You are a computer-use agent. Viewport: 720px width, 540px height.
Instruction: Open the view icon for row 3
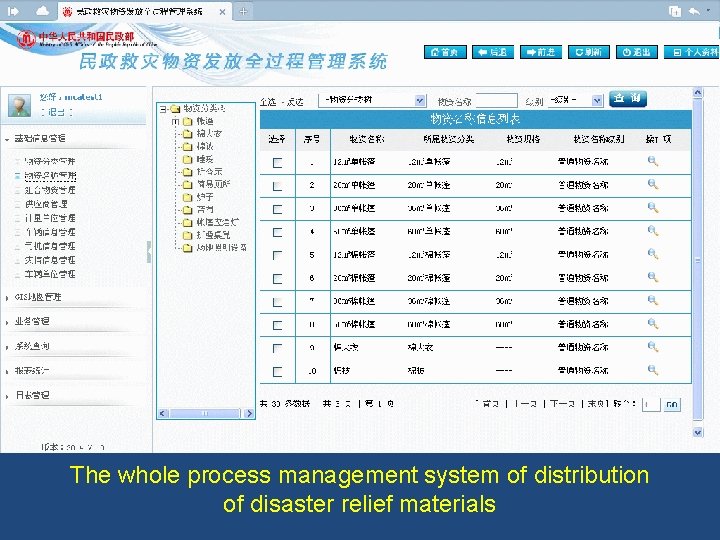point(652,207)
